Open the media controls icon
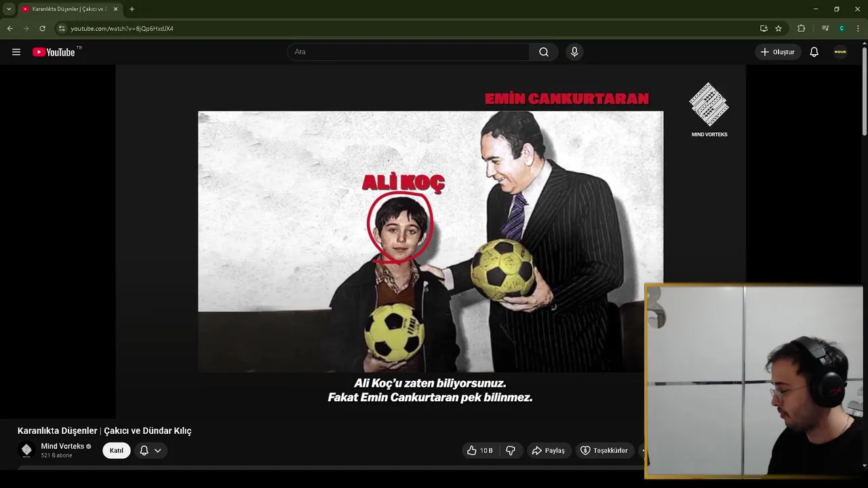Viewport: 868px width, 488px height. pos(825,28)
